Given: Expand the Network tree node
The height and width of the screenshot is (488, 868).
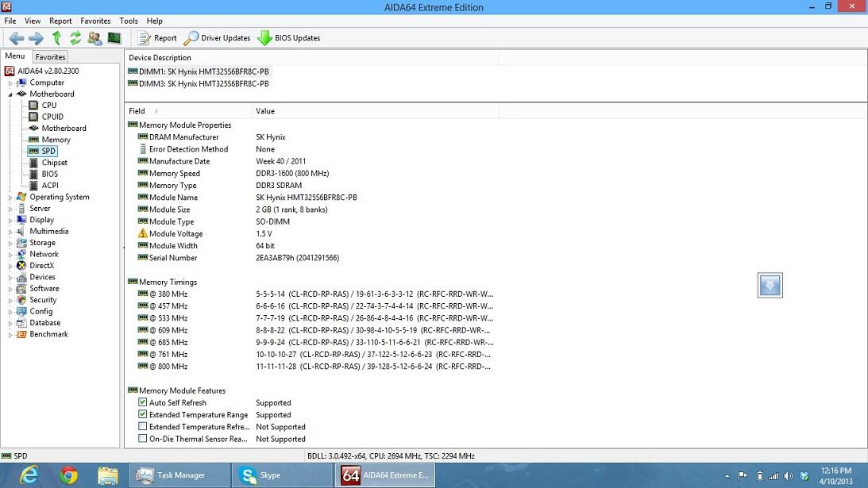Looking at the screenshot, I should click(10, 255).
